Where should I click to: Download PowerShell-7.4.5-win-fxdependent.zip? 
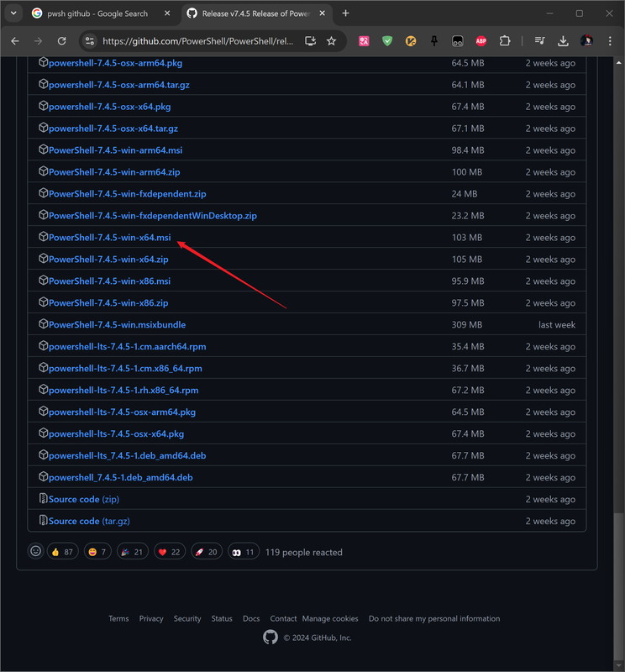[x=128, y=194]
